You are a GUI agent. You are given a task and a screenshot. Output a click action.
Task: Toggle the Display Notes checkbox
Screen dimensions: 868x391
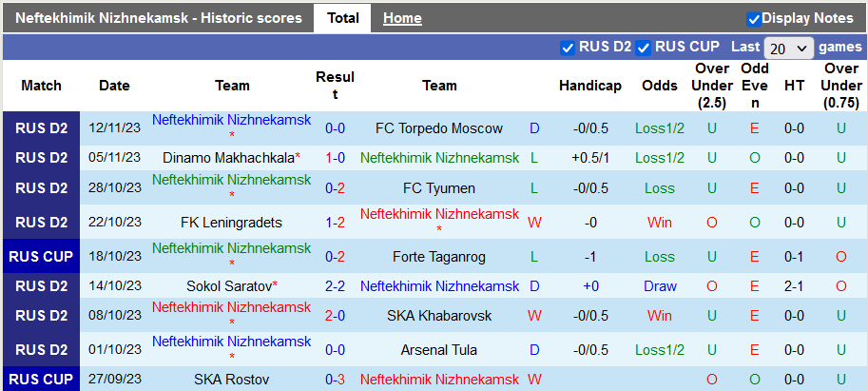(754, 19)
